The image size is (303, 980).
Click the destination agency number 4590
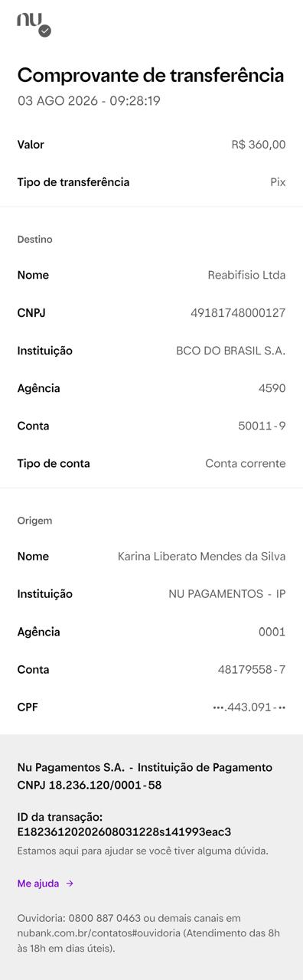pos(272,388)
